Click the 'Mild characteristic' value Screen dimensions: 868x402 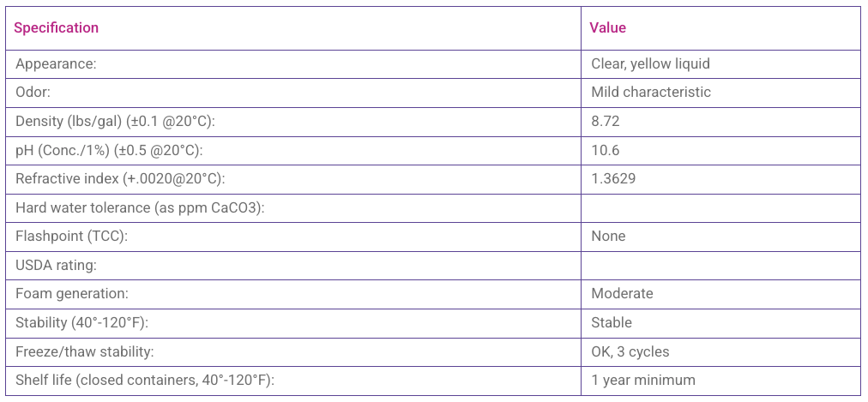[x=650, y=92]
